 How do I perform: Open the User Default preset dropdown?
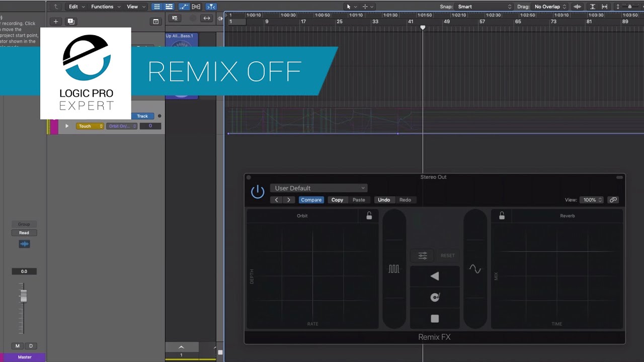319,188
